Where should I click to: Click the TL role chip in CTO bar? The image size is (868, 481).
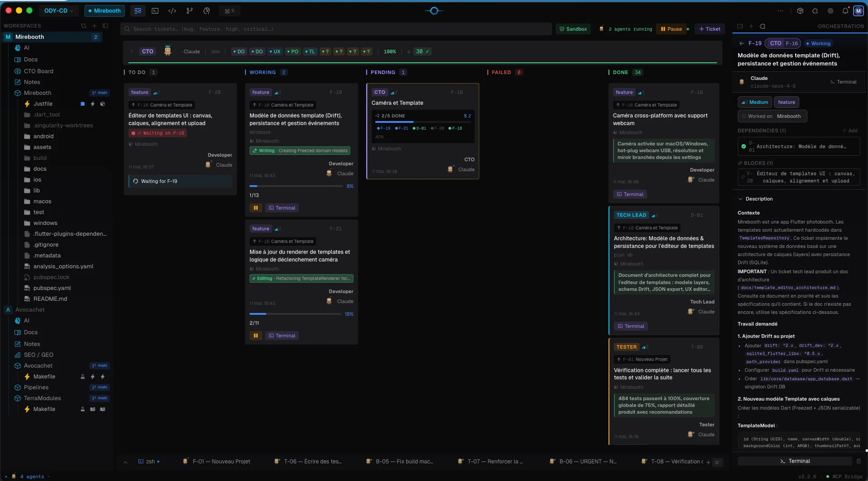coord(310,51)
